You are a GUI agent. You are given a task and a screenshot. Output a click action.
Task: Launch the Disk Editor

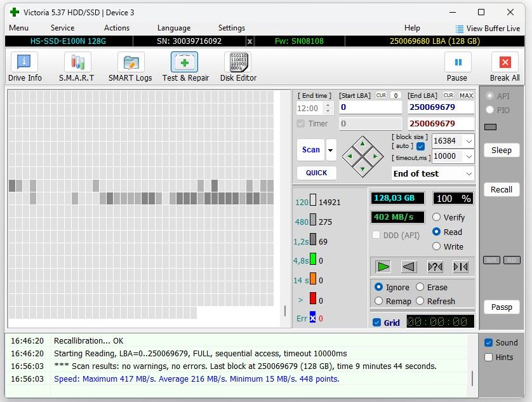(x=238, y=67)
